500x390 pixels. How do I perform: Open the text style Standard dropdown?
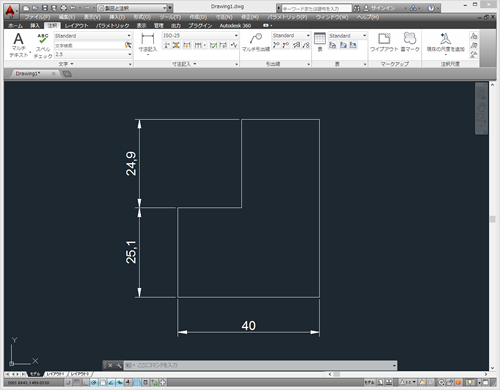(x=93, y=36)
